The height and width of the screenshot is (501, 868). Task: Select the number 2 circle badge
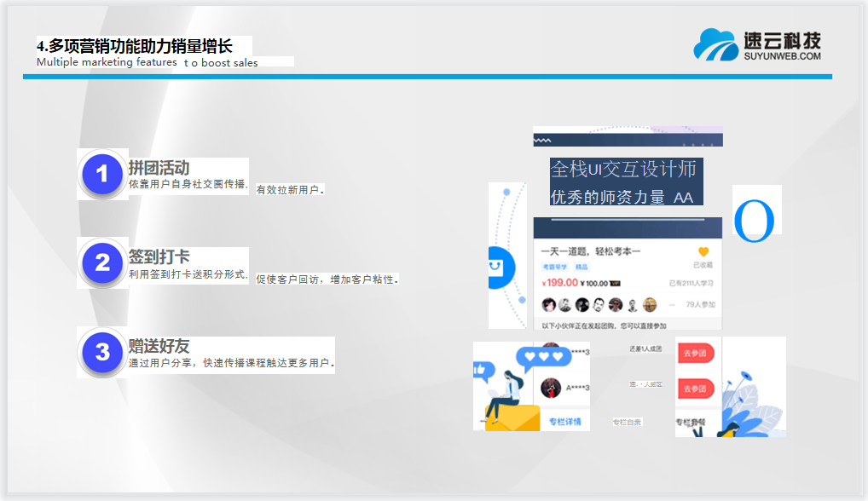102,263
